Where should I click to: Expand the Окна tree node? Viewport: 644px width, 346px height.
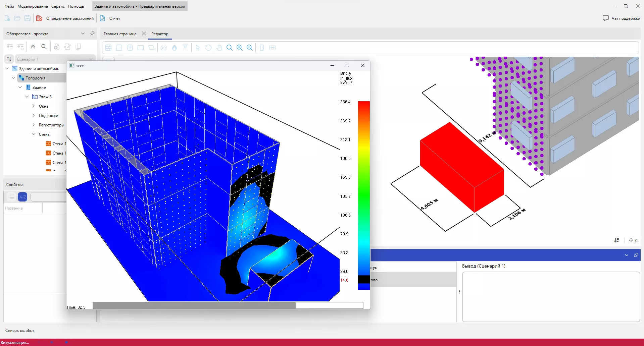point(34,106)
